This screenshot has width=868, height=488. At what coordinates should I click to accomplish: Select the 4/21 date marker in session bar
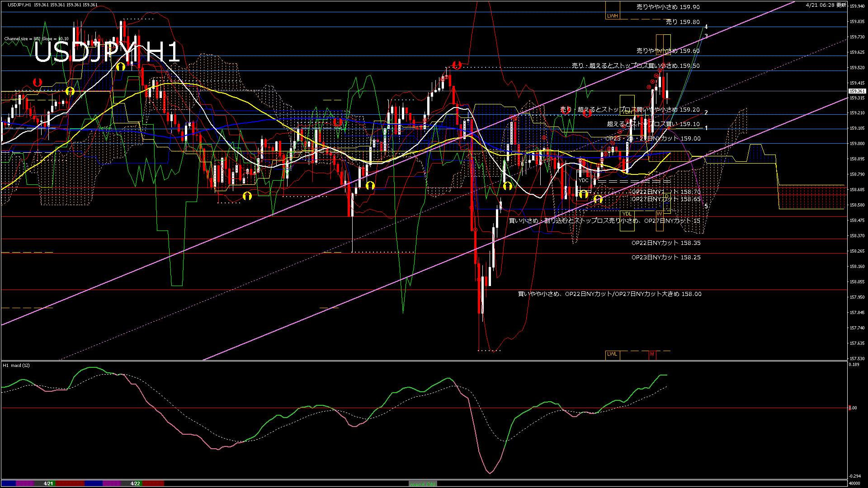tap(48, 483)
